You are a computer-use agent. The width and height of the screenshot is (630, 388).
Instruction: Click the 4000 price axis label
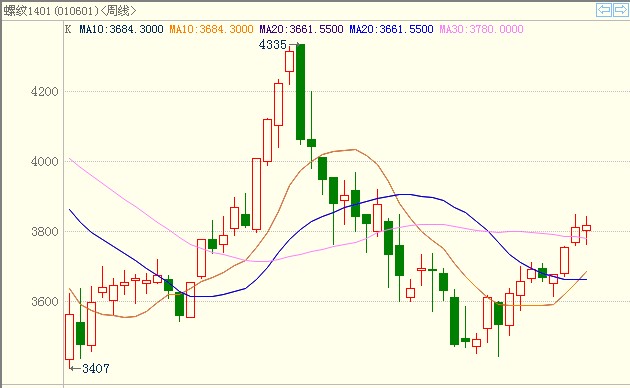point(45,161)
